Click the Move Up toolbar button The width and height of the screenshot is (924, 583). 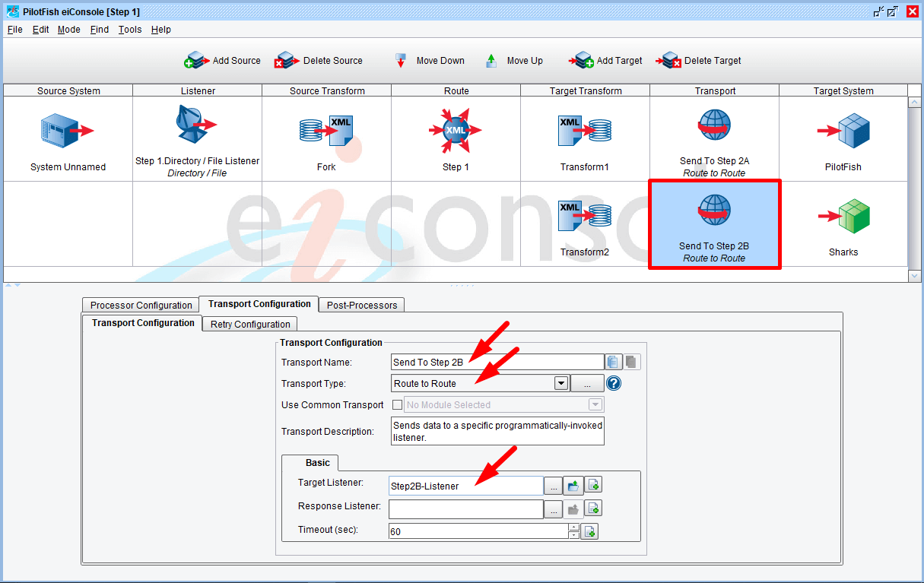[514, 61]
